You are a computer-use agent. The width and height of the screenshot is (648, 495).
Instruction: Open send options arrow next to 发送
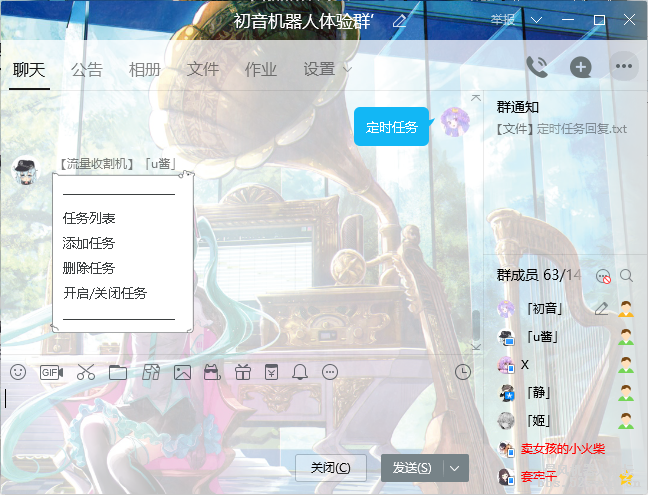click(x=455, y=468)
